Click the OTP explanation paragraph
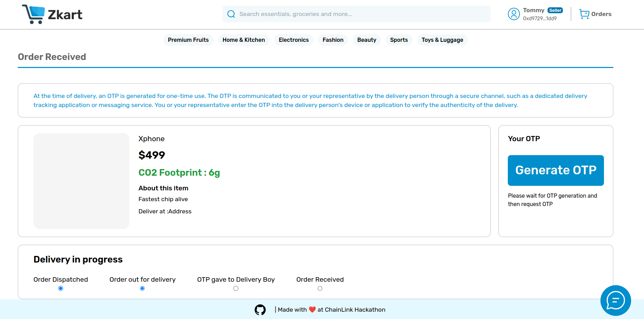Image resolution: width=644 pixels, height=319 pixels. 310,100
